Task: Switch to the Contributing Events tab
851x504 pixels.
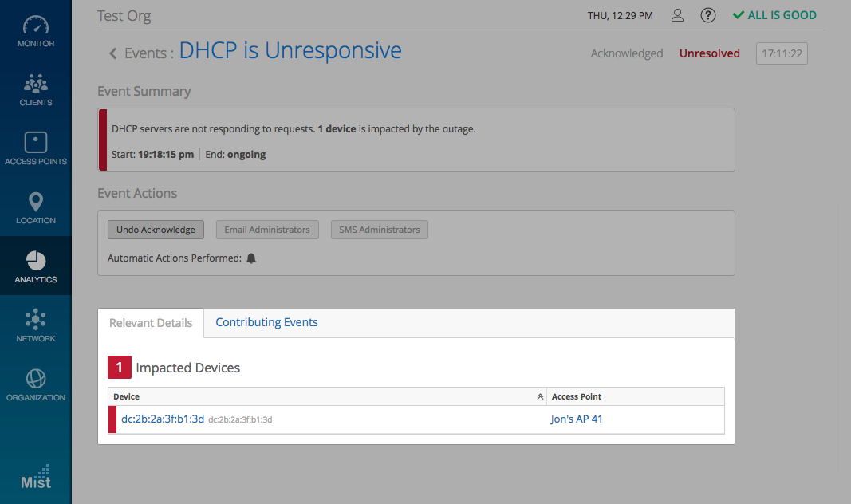Action: pos(266,322)
